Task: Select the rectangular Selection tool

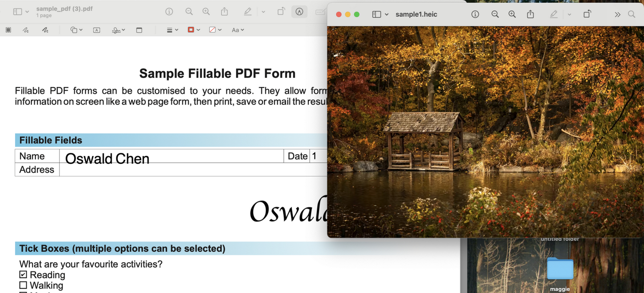Action: click(x=8, y=29)
